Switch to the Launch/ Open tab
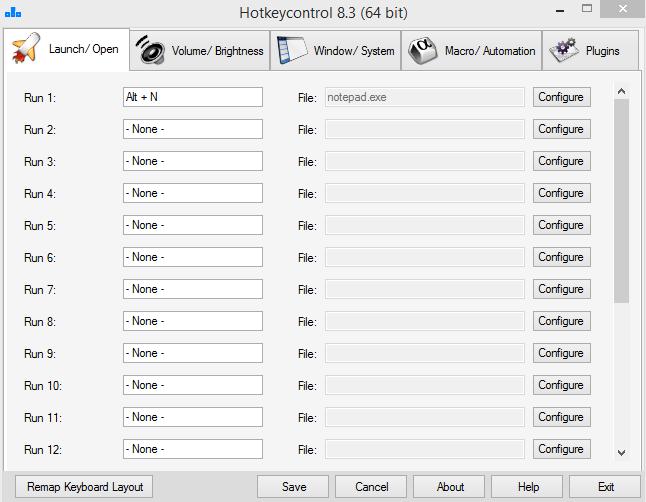This screenshot has width=646, height=502. click(x=67, y=49)
